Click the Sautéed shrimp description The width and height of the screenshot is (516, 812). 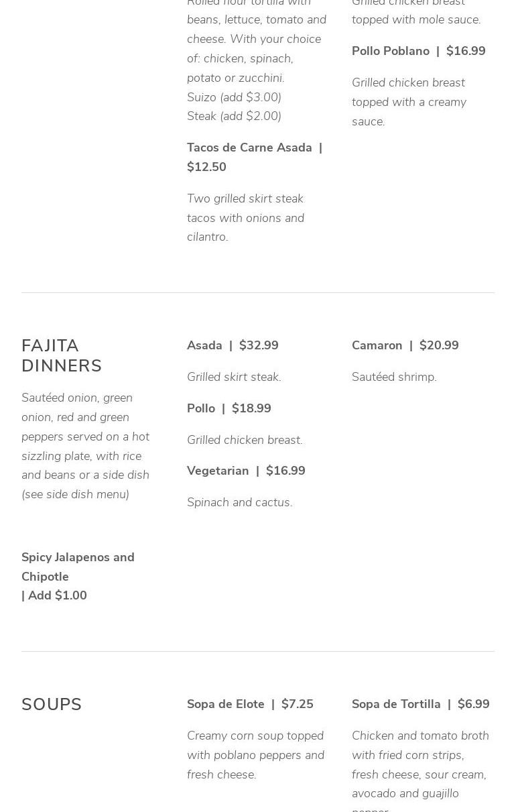[x=394, y=377]
